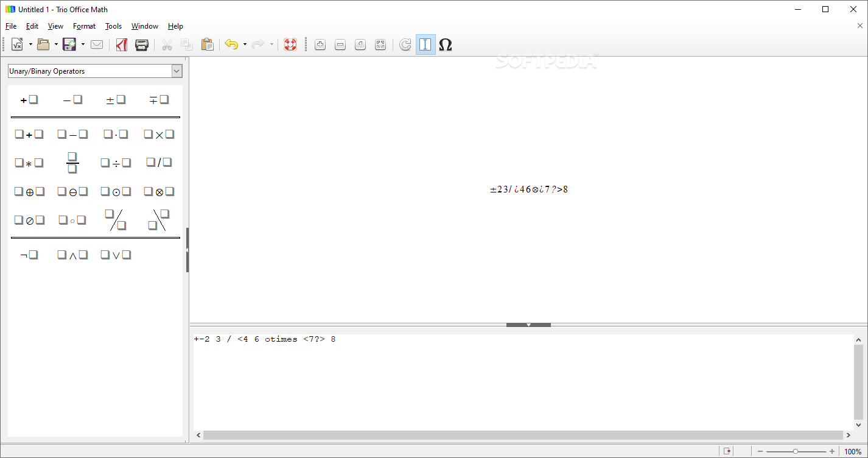The width and height of the screenshot is (868, 458).
Task: Click the Email document envelope icon
Action: [97, 44]
